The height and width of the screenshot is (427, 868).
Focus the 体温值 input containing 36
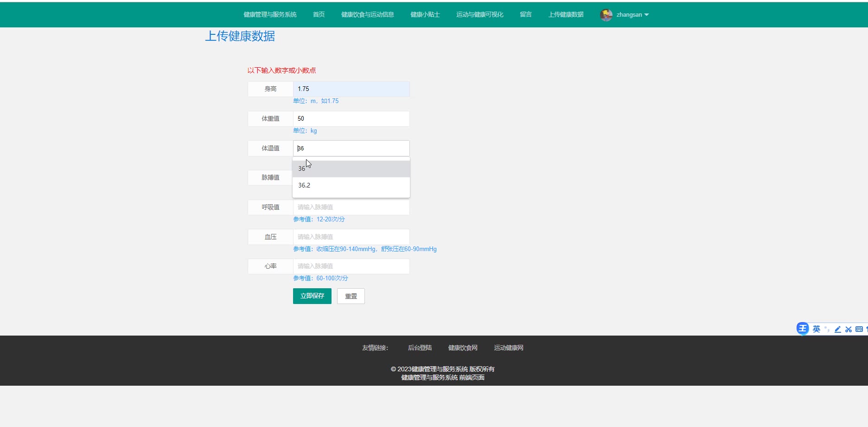tap(351, 148)
